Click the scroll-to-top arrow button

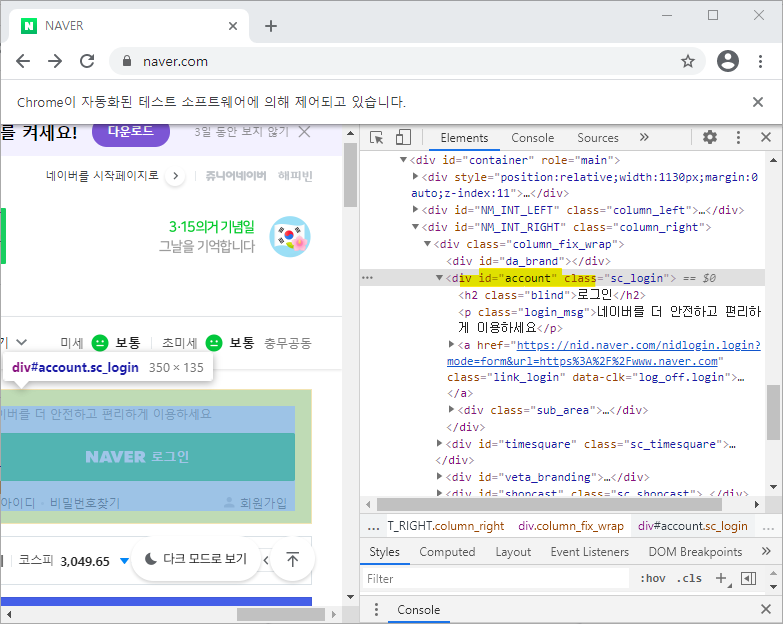[x=293, y=559]
